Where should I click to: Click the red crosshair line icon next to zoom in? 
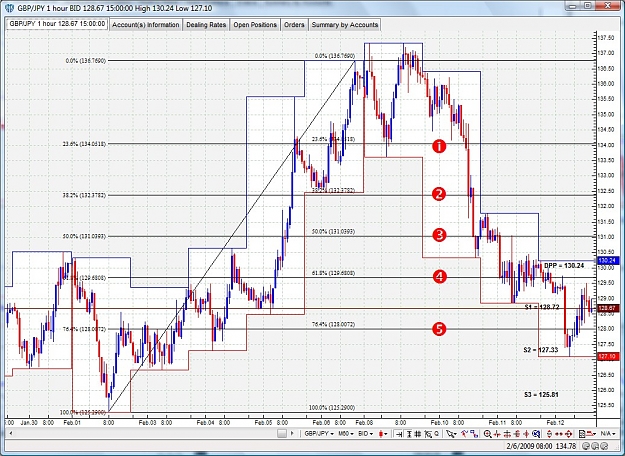coord(497,434)
